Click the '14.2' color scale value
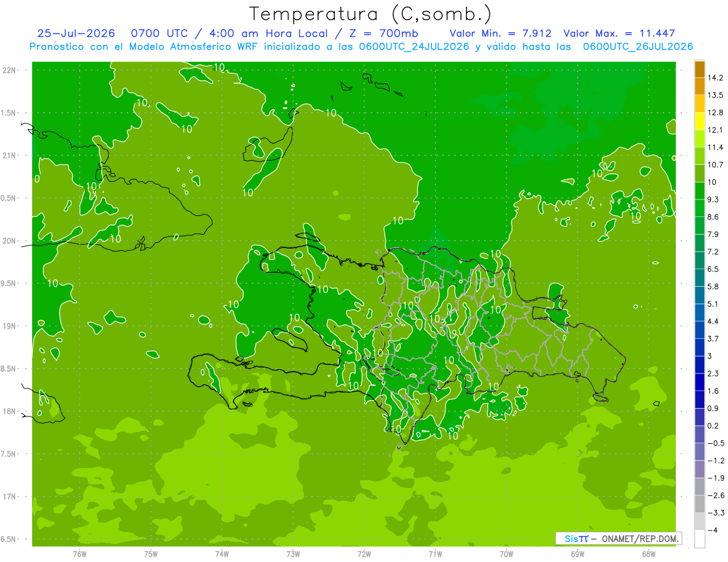 coord(715,78)
